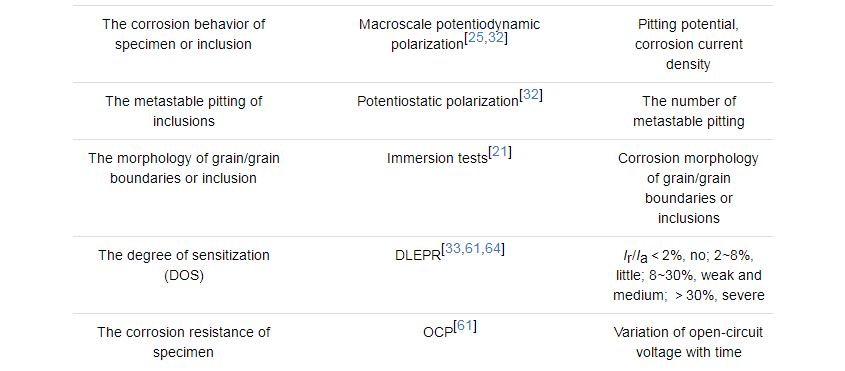Select 'Variation of open-circuit voltage with time'
The width and height of the screenshot is (845, 371).
pyautogui.click(x=688, y=342)
